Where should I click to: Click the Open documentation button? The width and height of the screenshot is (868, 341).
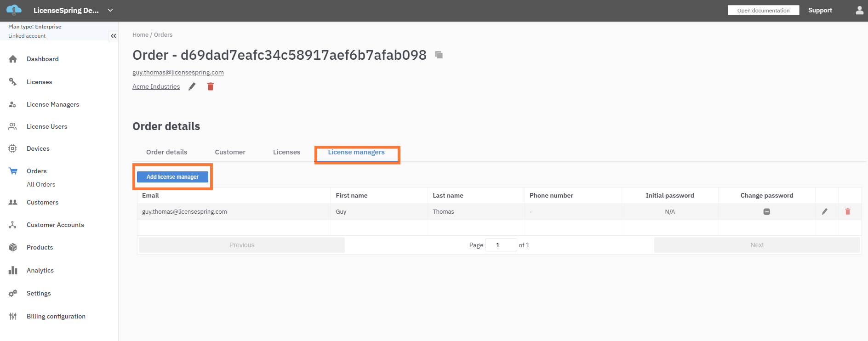pos(763,10)
